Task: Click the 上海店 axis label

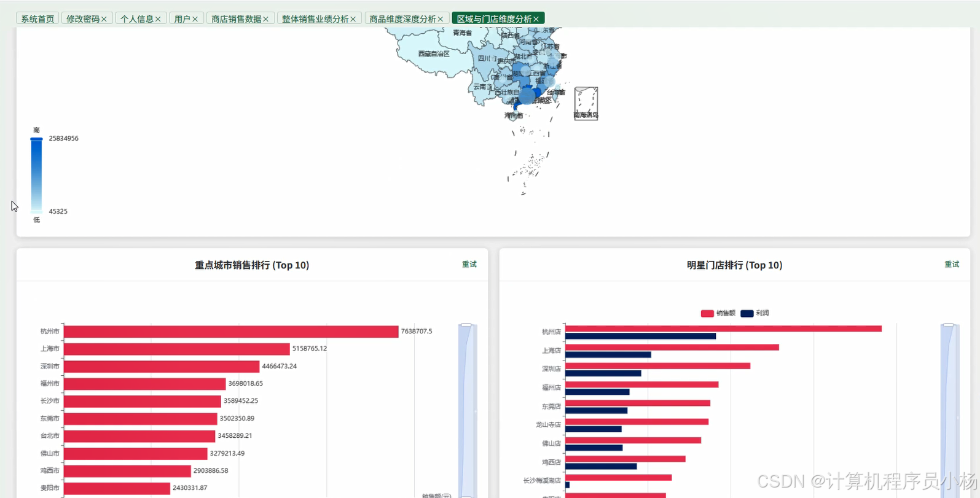Action: coord(551,351)
